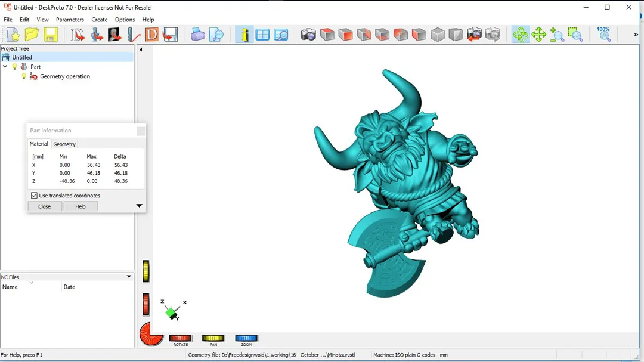Select the cube view with red front face
Screen dimensions: 644x362
click(345, 35)
